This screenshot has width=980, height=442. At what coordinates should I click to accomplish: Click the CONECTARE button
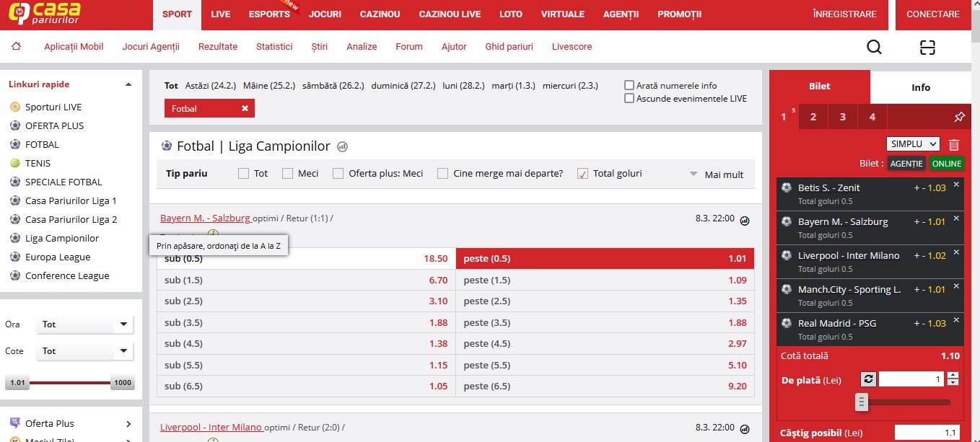tap(933, 14)
